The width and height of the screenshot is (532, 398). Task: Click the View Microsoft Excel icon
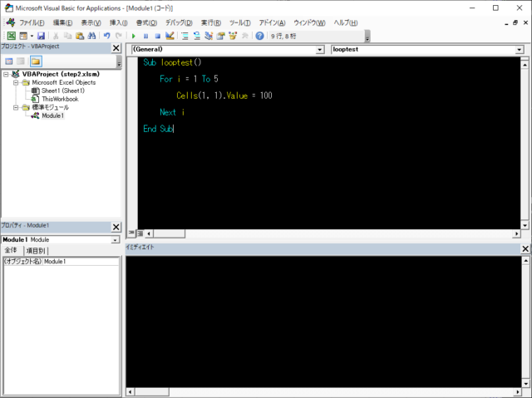(12, 37)
